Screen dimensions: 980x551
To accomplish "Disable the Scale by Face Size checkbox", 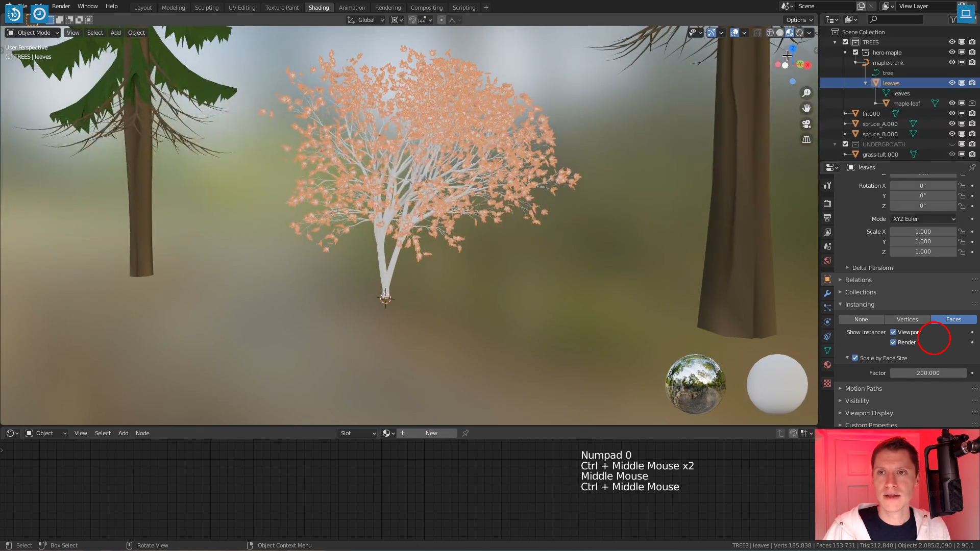I will coord(855,358).
